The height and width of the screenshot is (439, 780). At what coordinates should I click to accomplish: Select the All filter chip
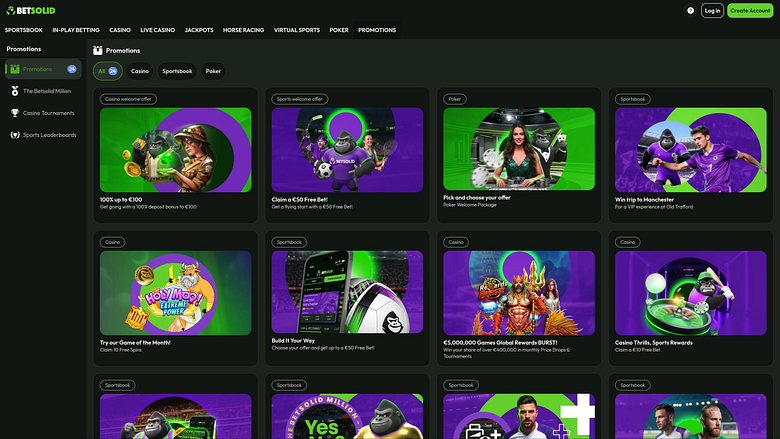(107, 71)
